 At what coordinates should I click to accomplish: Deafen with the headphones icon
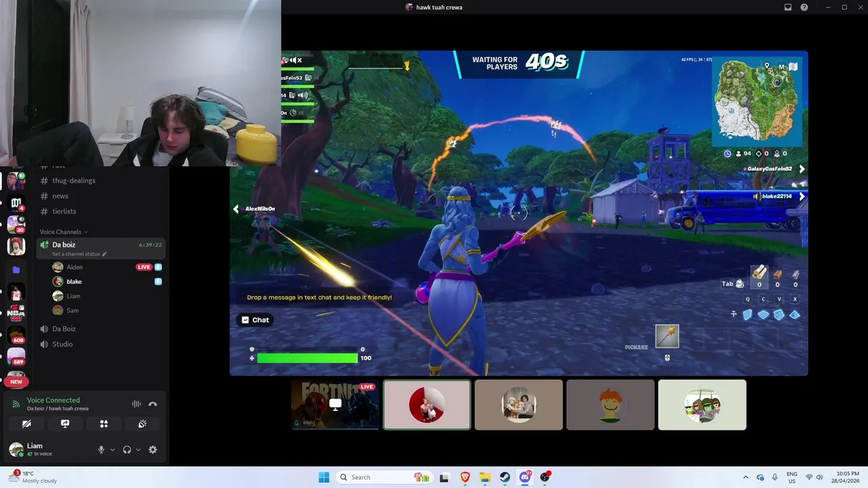(x=127, y=449)
